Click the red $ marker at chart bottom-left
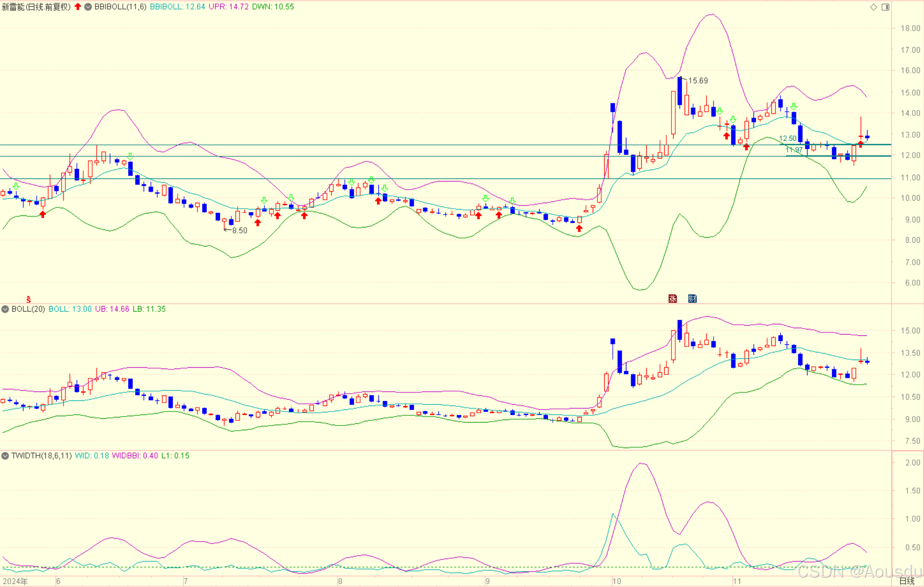Screen dimensions: 924x587 click(28, 300)
